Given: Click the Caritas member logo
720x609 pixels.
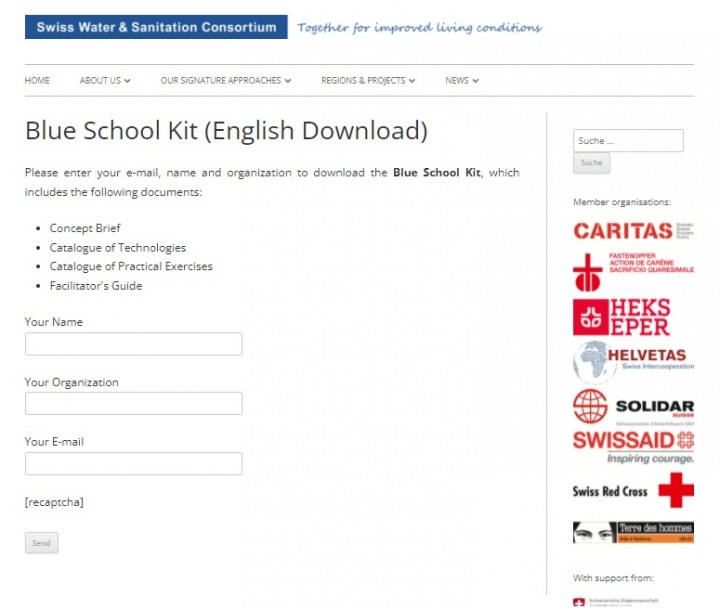Looking at the screenshot, I should [x=633, y=230].
